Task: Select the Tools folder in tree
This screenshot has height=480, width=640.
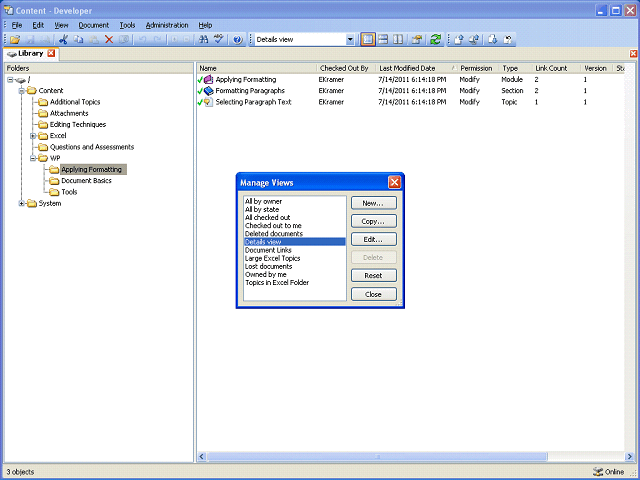Action: [69, 192]
